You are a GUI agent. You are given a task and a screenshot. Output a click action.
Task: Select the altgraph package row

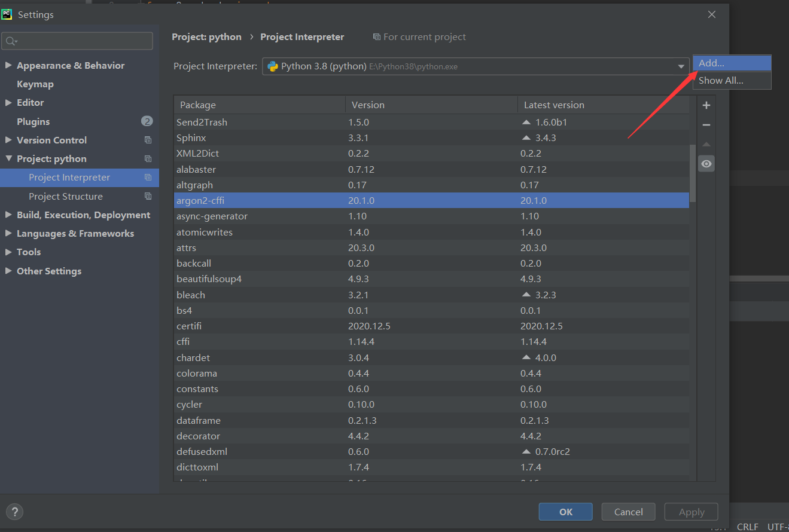(x=431, y=185)
